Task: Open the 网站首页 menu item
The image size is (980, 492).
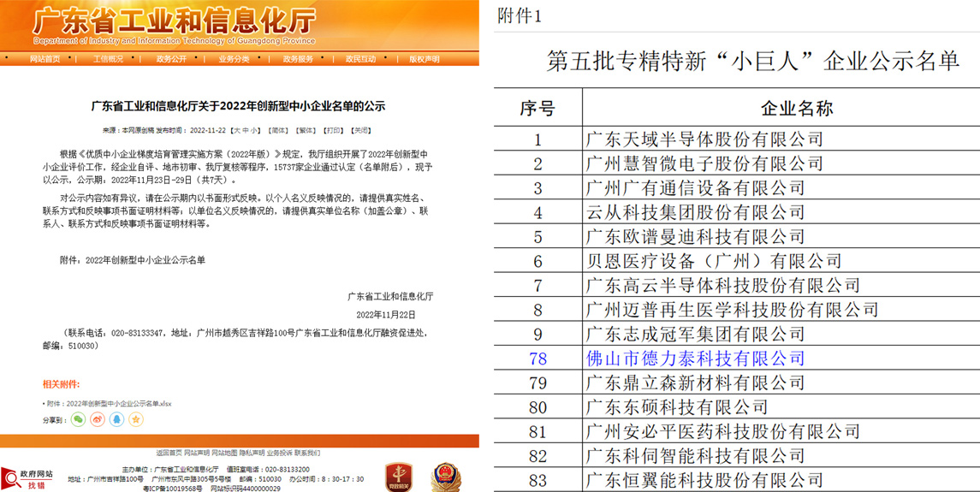Action: (x=45, y=59)
